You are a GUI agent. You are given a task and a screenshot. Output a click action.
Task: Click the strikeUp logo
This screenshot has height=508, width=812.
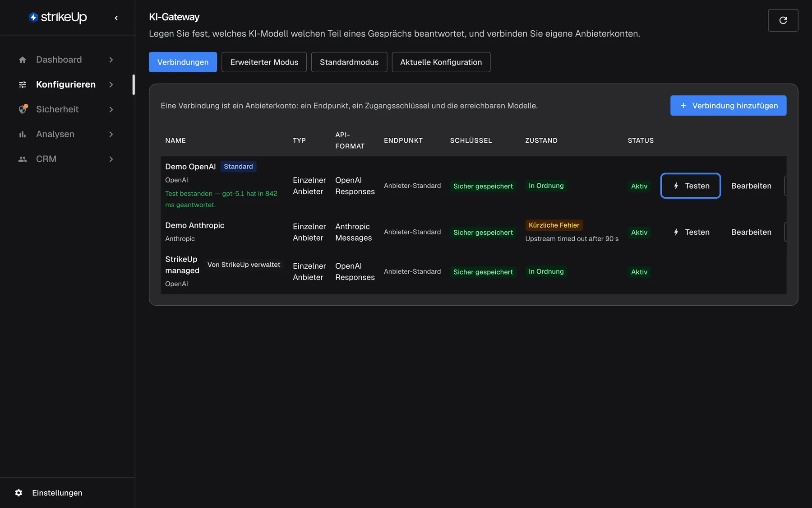[x=58, y=17]
